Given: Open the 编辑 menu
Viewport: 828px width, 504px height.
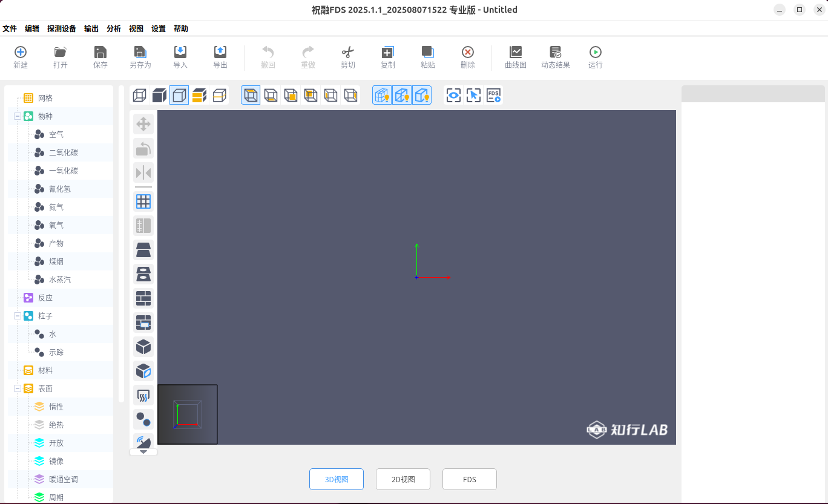Looking at the screenshot, I should click(x=32, y=28).
